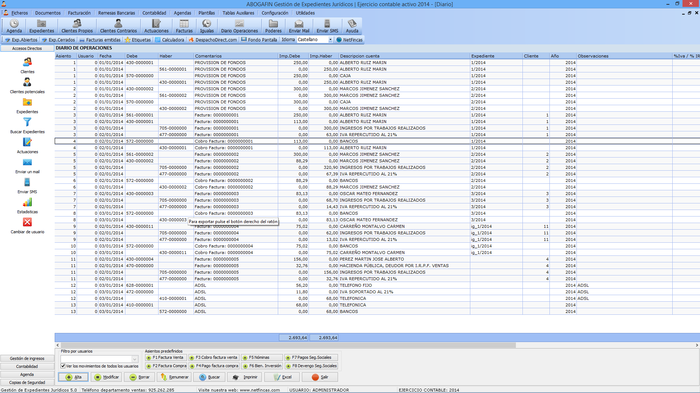Image resolution: width=700 pixels, height=393 pixels.
Task: Click the Excel export button
Action: click(282, 377)
